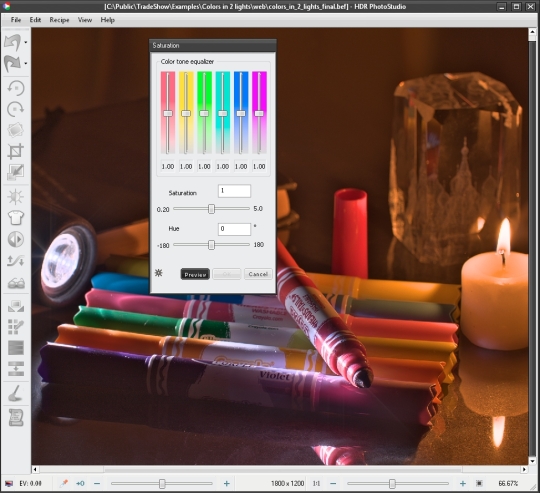Click the horizontal scrollbar left arrow

tap(35, 469)
